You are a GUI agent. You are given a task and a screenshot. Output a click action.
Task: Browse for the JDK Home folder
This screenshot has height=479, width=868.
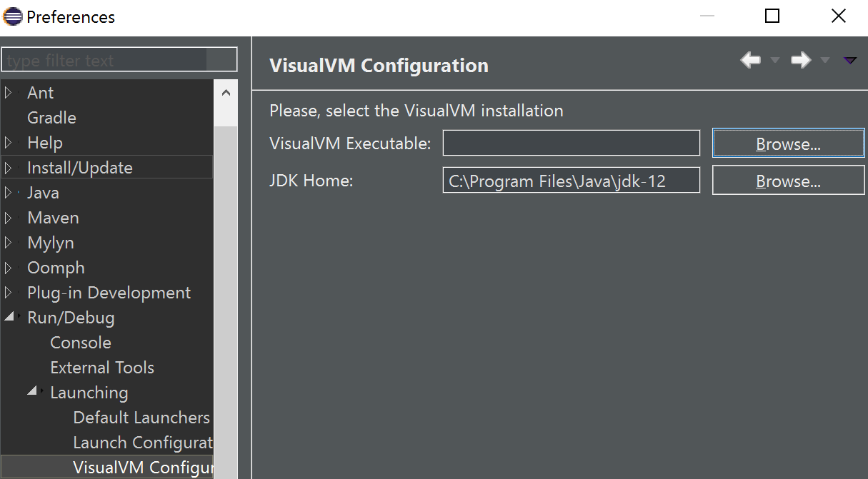click(788, 181)
